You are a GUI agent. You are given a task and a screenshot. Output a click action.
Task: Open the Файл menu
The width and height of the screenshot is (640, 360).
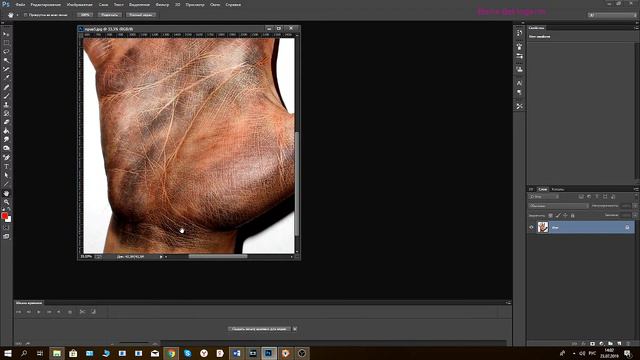[20, 5]
